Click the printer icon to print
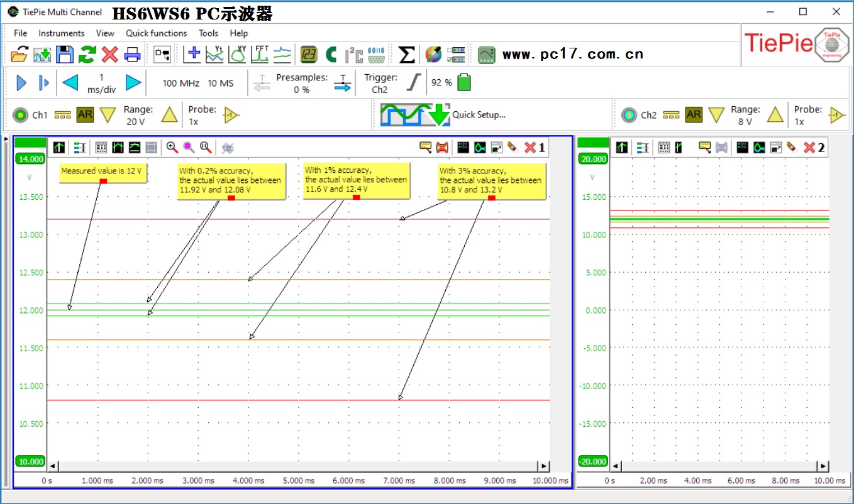The height and width of the screenshot is (504, 854). click(132, 55)
